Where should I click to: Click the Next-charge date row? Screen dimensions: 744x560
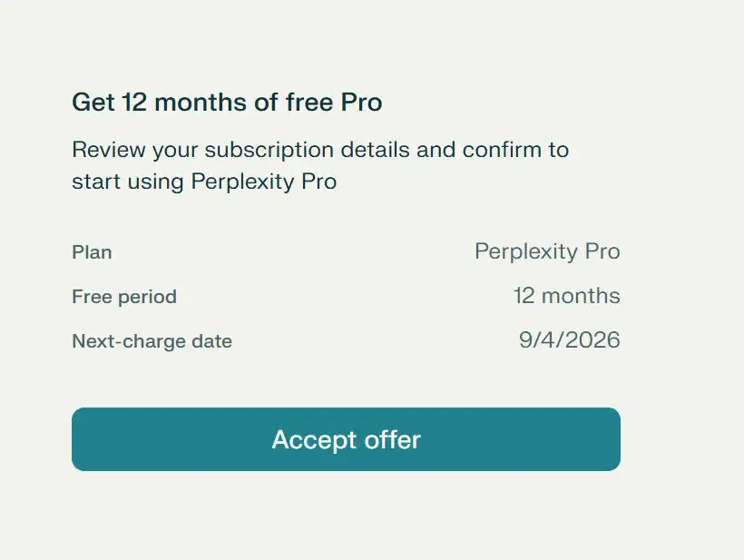coord(345,341)
